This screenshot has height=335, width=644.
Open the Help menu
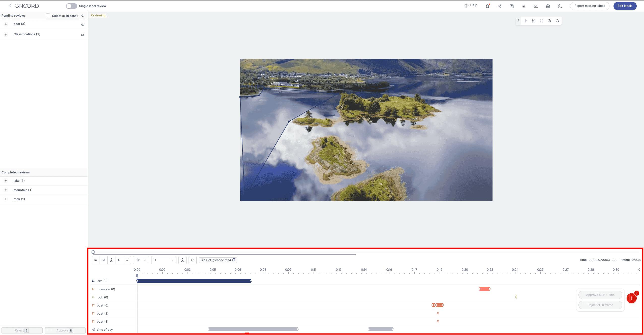[x=471, y=5]
